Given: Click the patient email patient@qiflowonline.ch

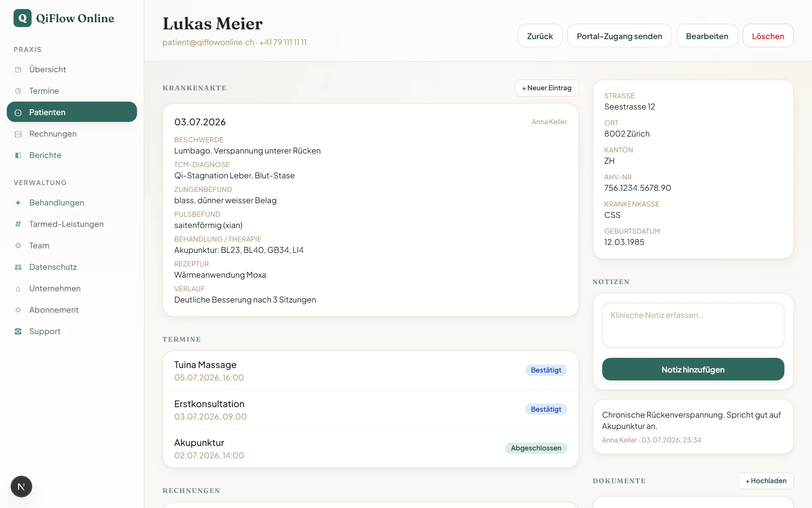Looking at the screenshot, I should coord(208,43).
